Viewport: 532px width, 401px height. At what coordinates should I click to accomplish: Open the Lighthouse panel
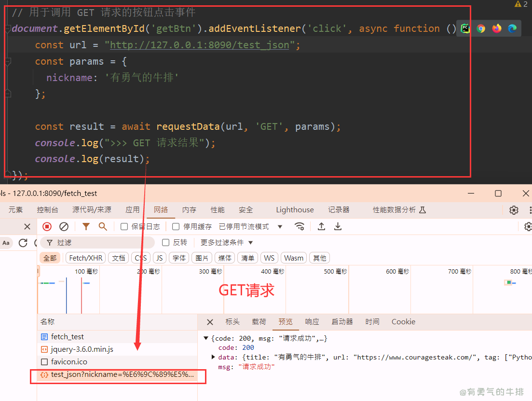[x=295, y=209]
